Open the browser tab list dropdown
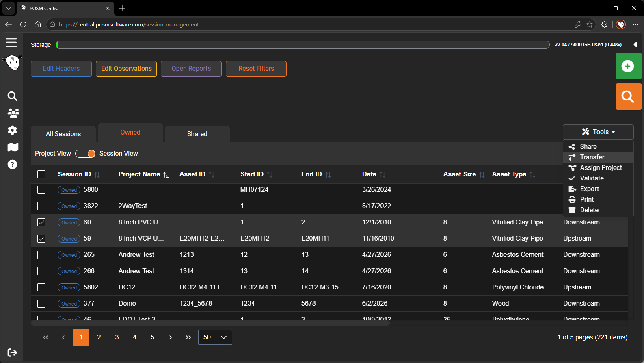 8,8
